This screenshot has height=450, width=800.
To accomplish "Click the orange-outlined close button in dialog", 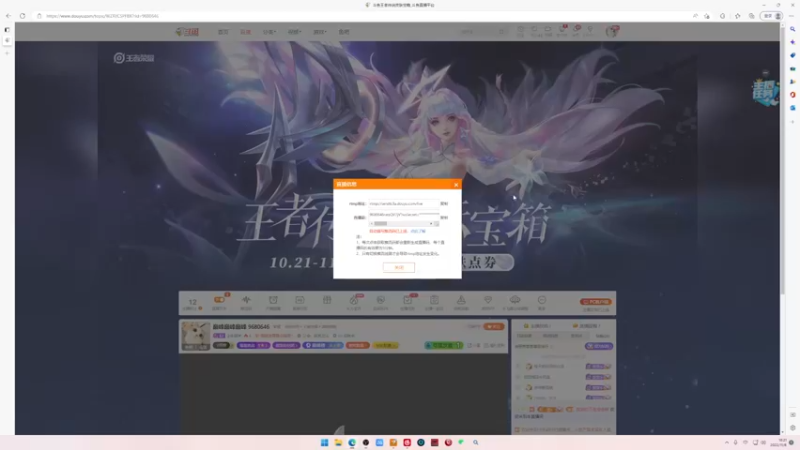I will pyautogui.click(x=398, y=267).
